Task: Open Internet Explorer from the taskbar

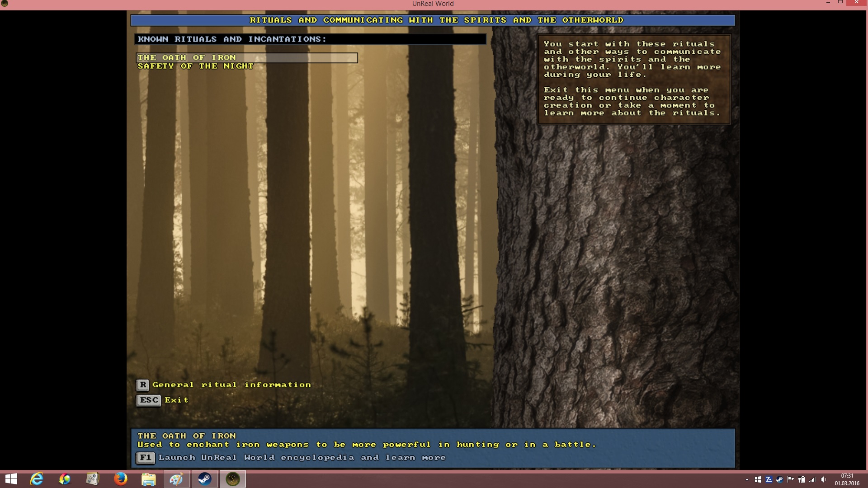Action: click(37, 479)
